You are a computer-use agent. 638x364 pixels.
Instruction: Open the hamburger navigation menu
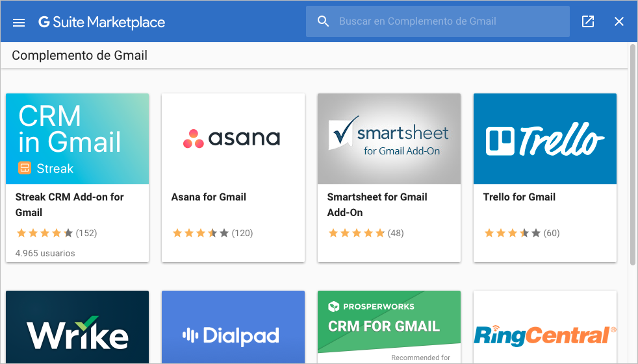point(19,22)
